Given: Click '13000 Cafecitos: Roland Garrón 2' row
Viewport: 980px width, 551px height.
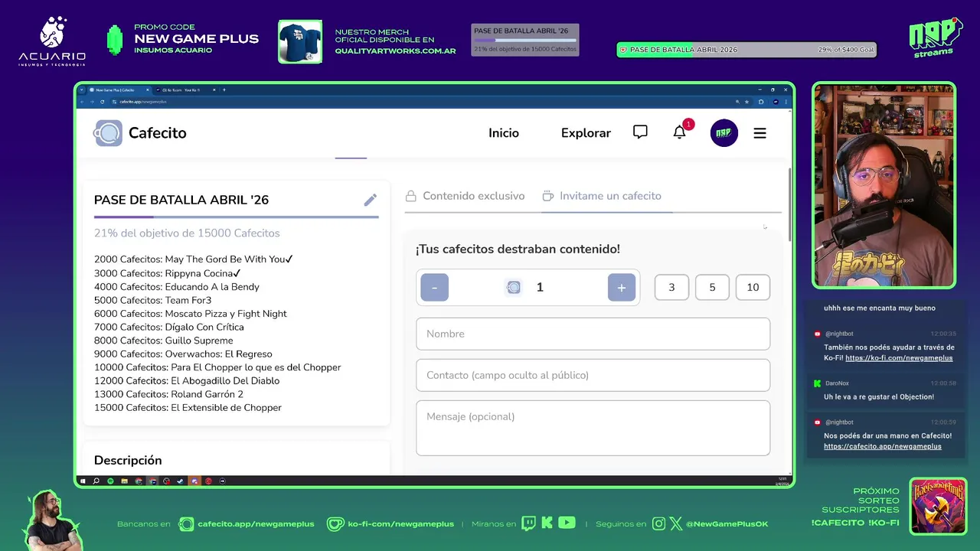Looking at the screenshot, I should point(168,394).
